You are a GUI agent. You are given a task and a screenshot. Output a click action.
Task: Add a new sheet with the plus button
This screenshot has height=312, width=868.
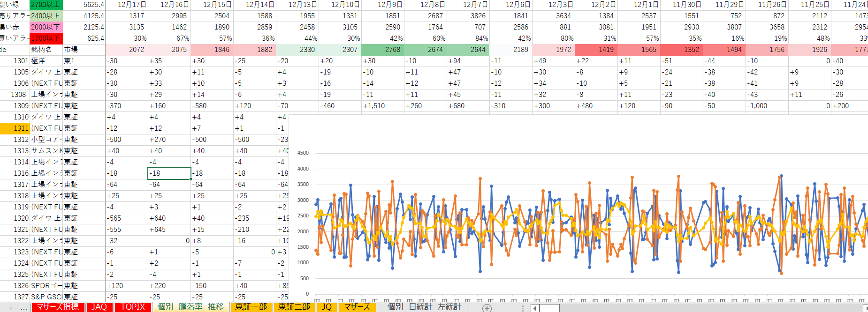click(x=487, y=308)
